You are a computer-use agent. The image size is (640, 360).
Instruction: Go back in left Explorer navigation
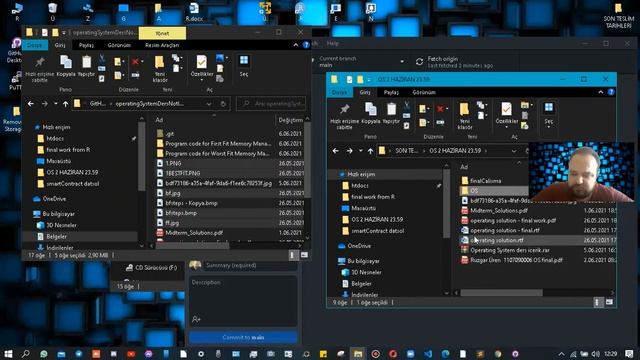31,104
